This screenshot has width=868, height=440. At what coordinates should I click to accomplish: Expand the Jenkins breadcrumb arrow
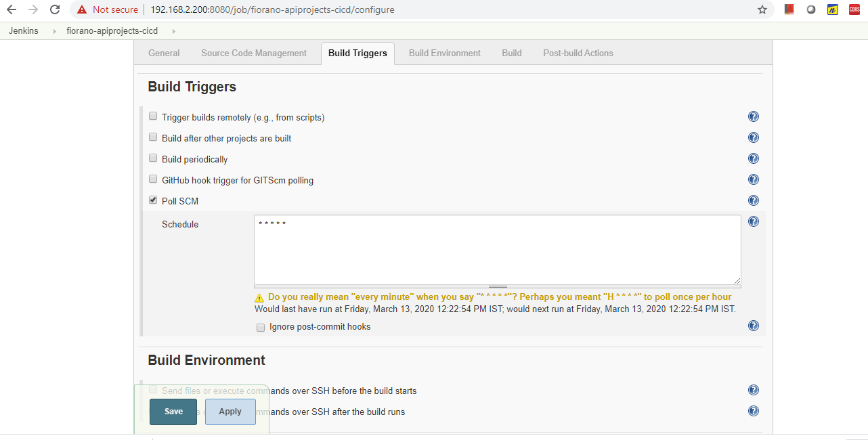[55, 31]
